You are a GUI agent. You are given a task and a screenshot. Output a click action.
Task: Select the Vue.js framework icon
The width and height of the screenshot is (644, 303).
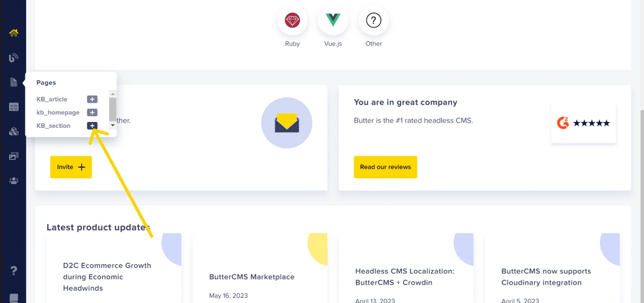[x=333, y=21]
